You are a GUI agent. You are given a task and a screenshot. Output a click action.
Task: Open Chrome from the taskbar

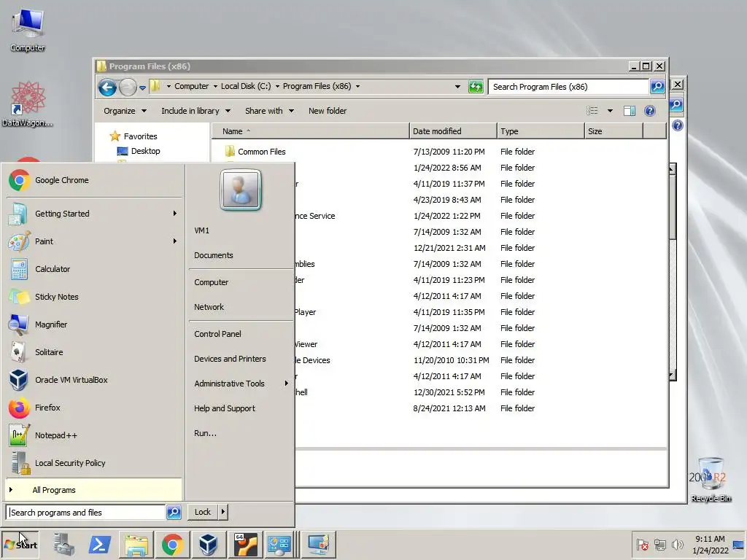click(x=172, y=544)
